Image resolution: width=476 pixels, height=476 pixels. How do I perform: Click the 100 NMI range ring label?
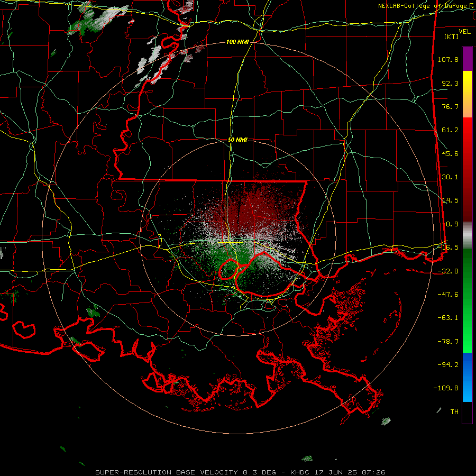coord(237,42)
